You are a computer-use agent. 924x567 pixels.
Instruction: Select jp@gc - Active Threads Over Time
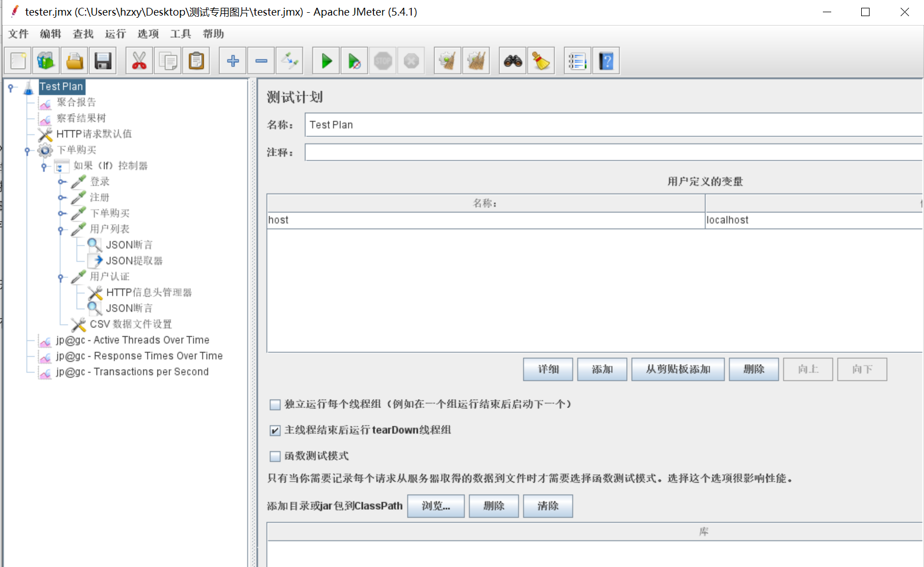tap(133, 340)
